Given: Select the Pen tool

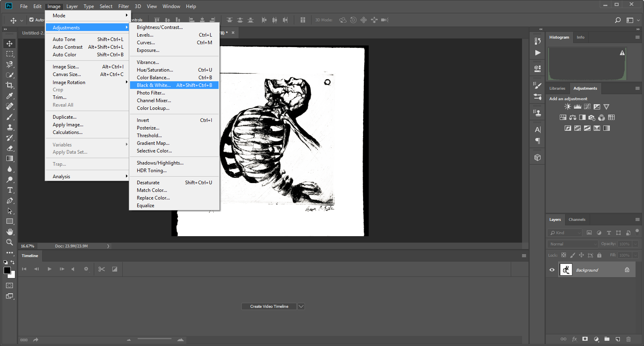Looking at the screenshot, I should tap(10, 200).
